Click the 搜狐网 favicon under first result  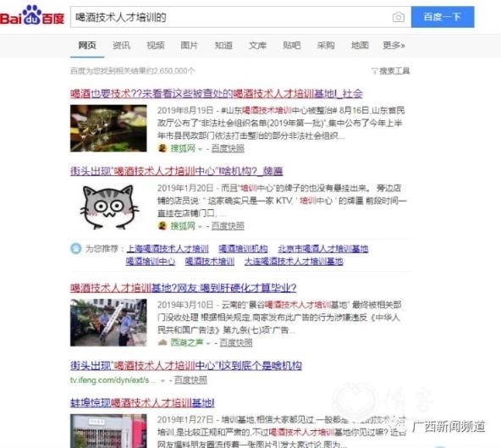pyautogui.click(x=162, y=148)
